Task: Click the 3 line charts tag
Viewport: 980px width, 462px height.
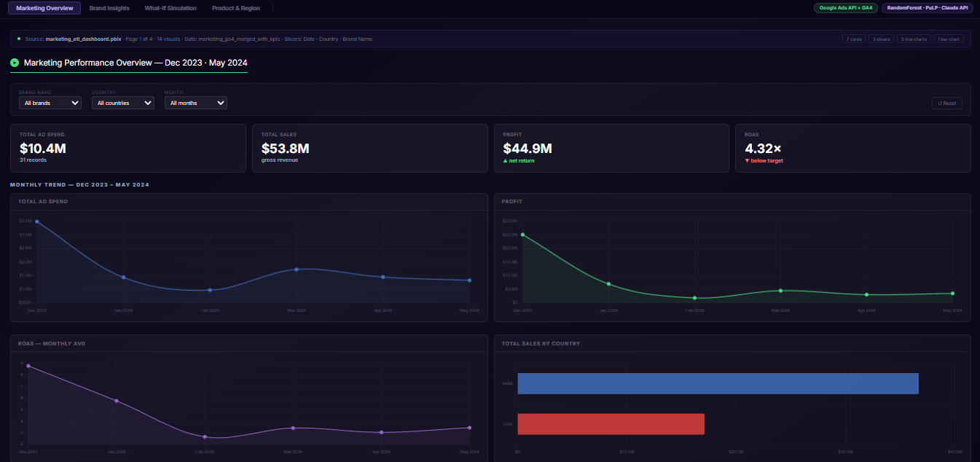Action: click(914, 39)
